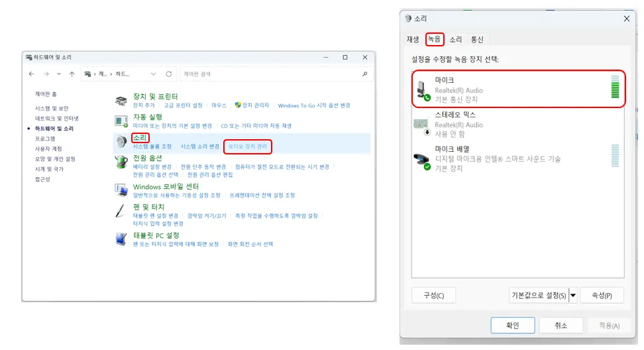
Task: Open the 기본값으로 설정 dropdown arrow
Action: [x=573, y=296]
